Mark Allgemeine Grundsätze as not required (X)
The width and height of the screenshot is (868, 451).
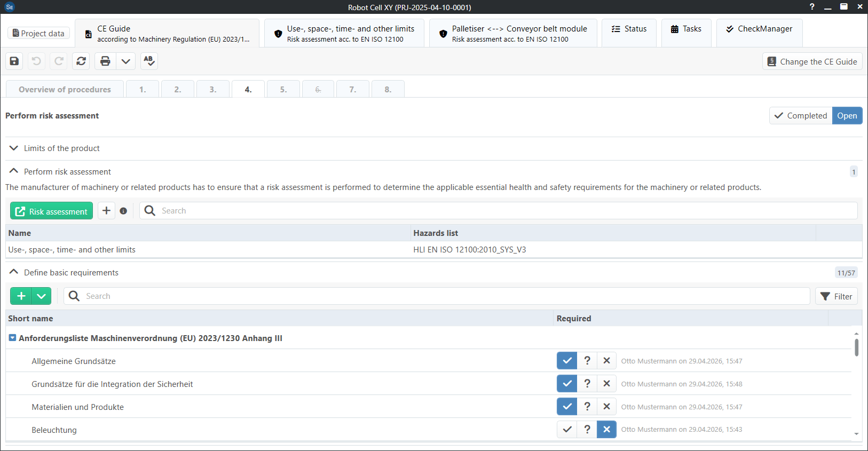pyautogui.click(x=606, y=361)
